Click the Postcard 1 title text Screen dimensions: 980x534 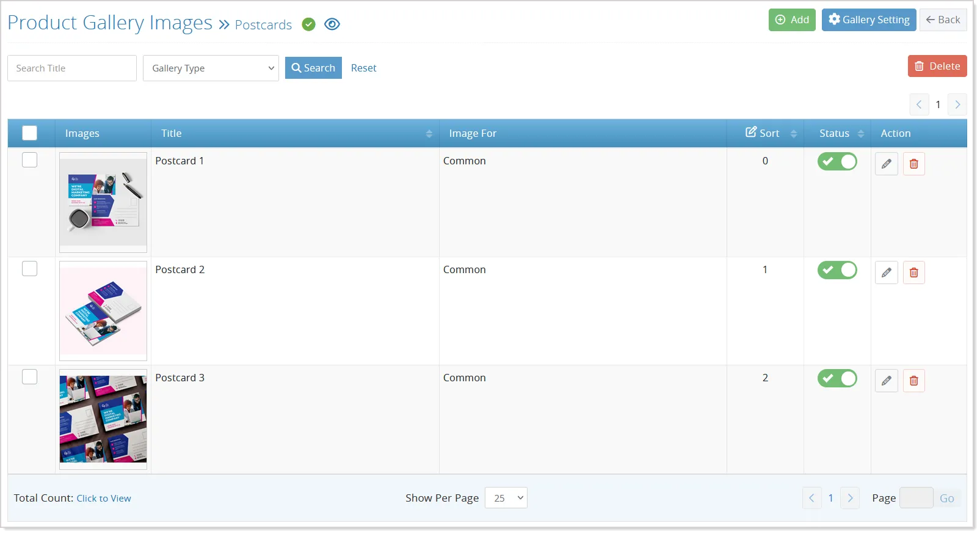pos(180,161)
